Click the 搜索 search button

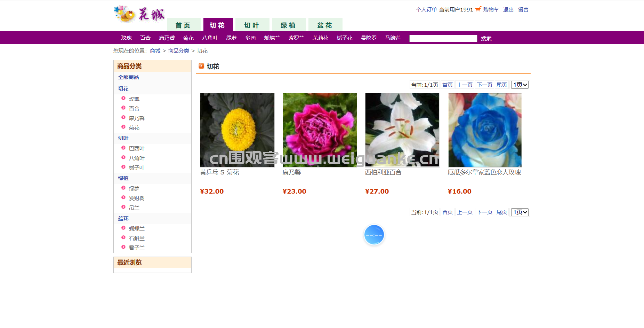(x=486, y=38)
